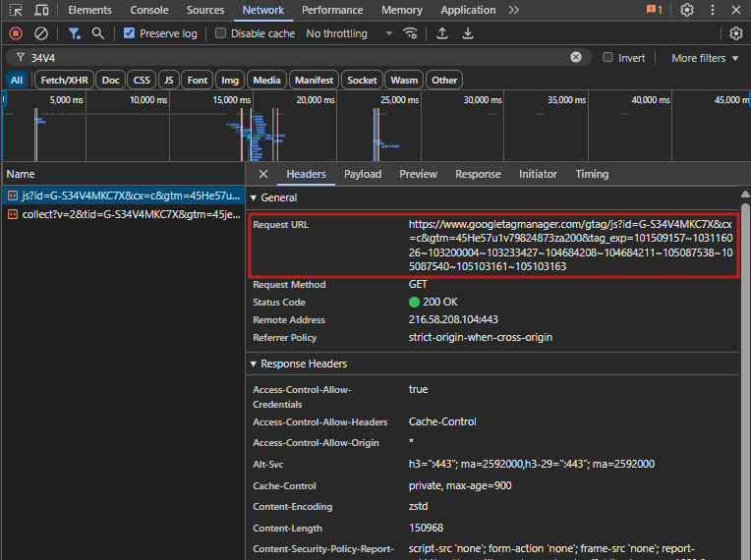The height and width of the screenshot is (560, 751).
Task: Click the import HAR upload icon
Action: [442, 33]
